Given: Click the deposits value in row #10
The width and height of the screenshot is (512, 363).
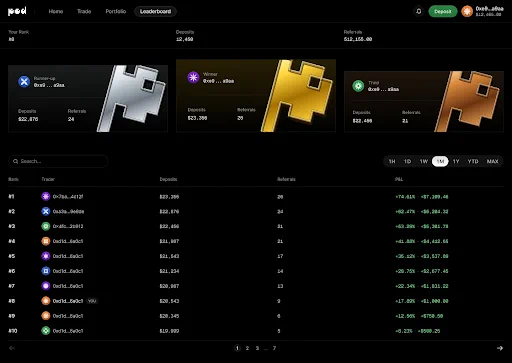Looking at the screenshot, I should click(169, 331).
